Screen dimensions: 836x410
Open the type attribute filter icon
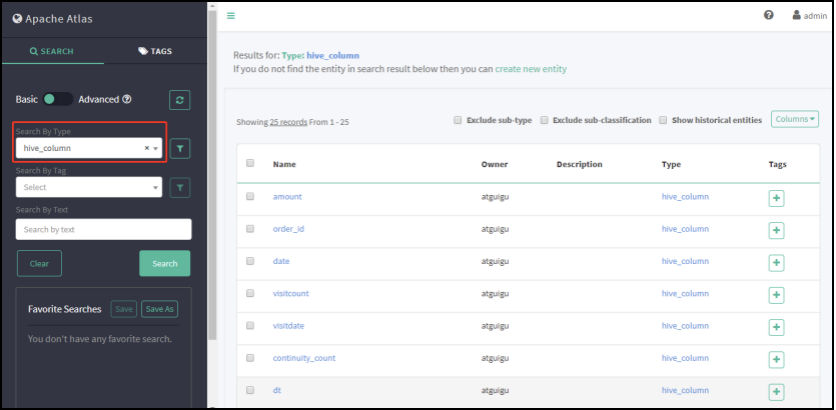(x=180, y=148)
